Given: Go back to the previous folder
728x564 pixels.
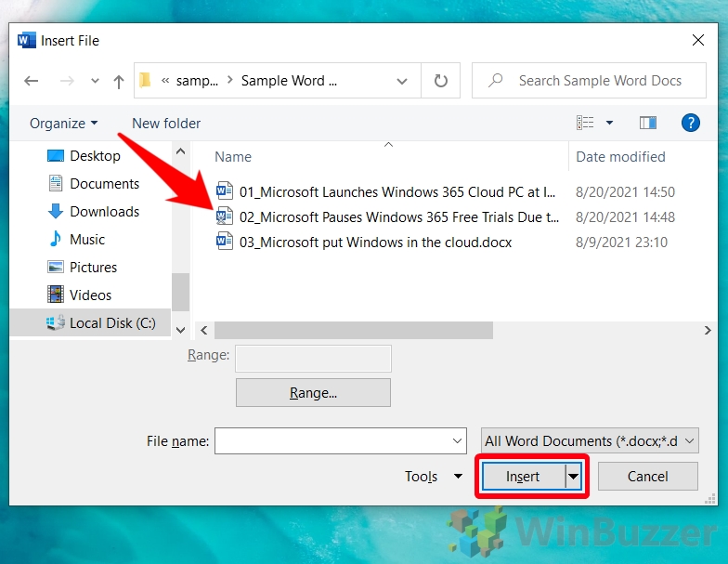Looking at the screenshot, I should coord(32,81).
